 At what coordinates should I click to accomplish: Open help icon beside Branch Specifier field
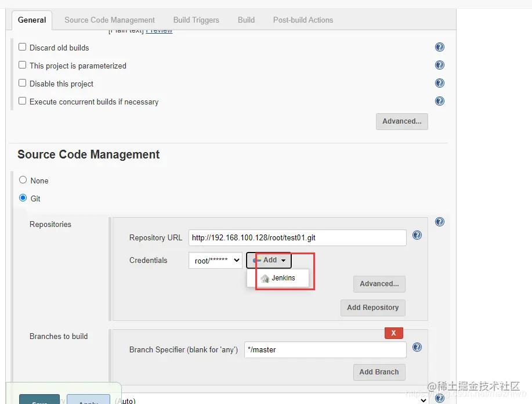417,347
